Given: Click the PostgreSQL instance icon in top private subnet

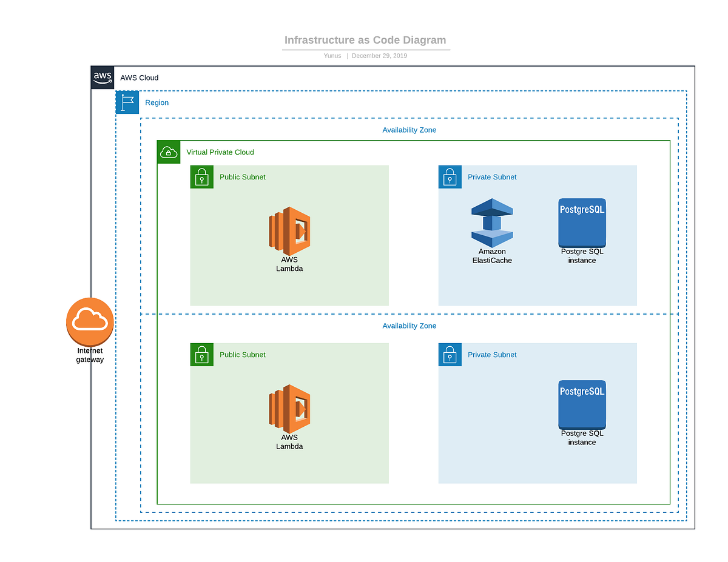Looking at the screenshot, I should pos(582,223).
